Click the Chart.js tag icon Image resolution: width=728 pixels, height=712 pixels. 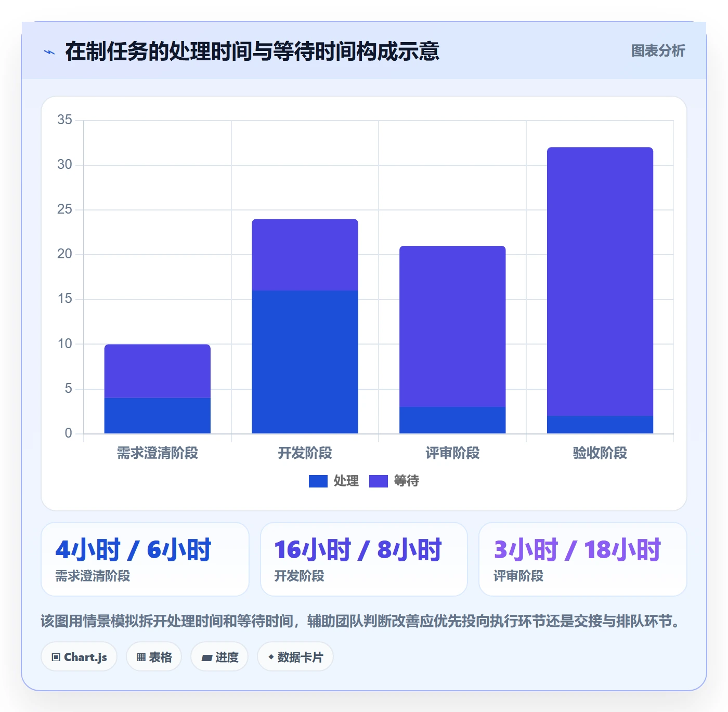click(56, 657)
